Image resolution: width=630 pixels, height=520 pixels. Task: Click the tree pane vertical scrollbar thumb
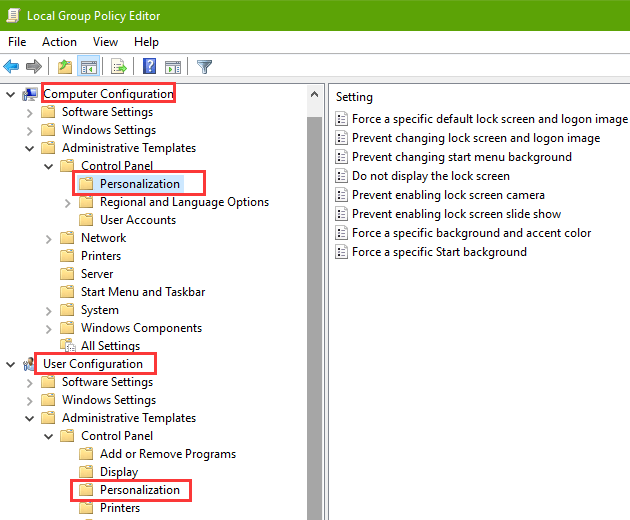pyautogui.click(x=315, y=318)
